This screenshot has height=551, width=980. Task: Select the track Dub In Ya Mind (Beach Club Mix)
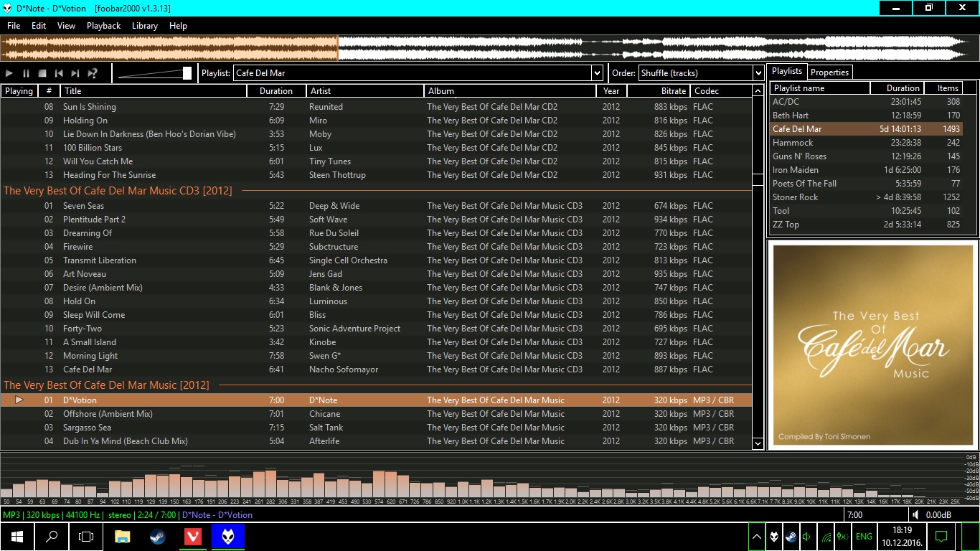(376, 441)
